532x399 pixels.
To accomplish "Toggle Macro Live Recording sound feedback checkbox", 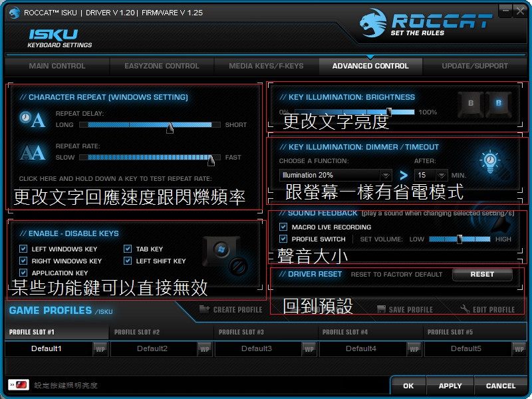I will [283, 227].
